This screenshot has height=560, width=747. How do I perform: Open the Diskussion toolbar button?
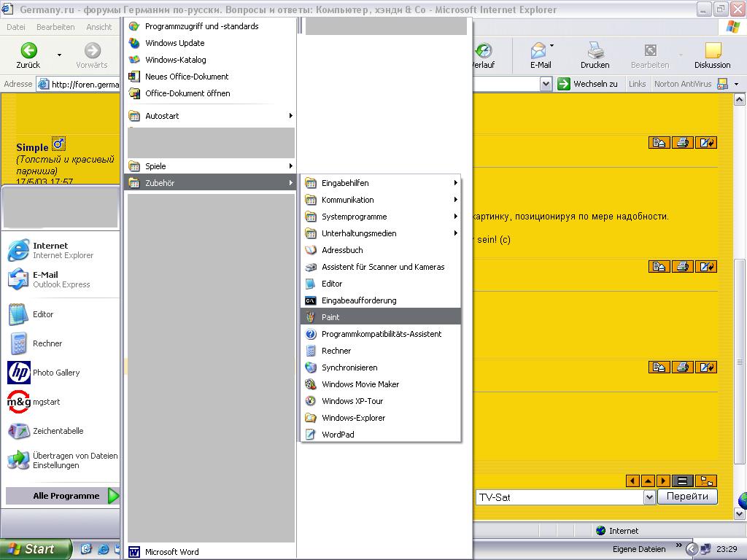712,55
